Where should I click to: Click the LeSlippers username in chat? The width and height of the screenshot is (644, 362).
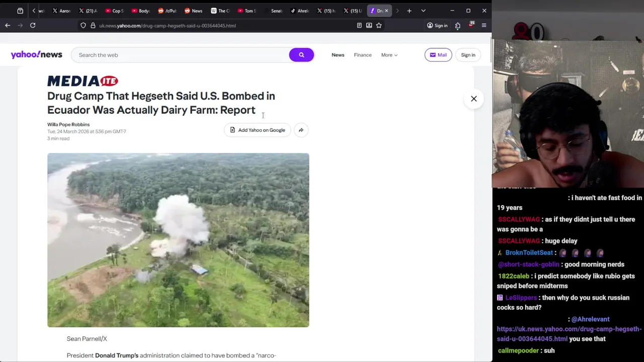pos(521,298)
